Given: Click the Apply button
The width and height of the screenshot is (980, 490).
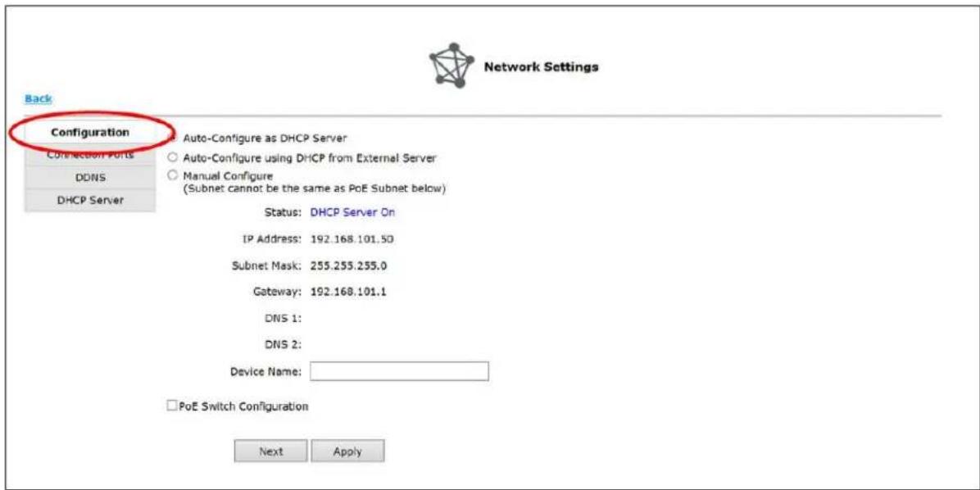Looking at the screenshot, I should pyautogui.click(x=347, y=451).
